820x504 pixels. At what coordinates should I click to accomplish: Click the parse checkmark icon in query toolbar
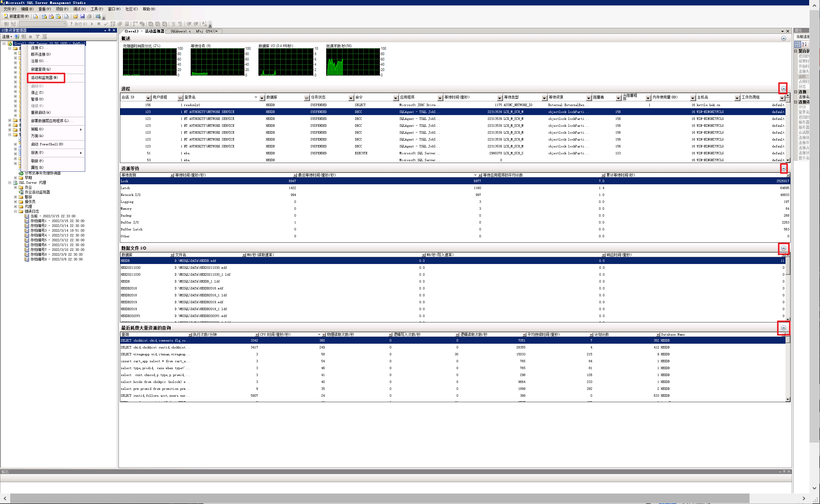pos(106,24)
